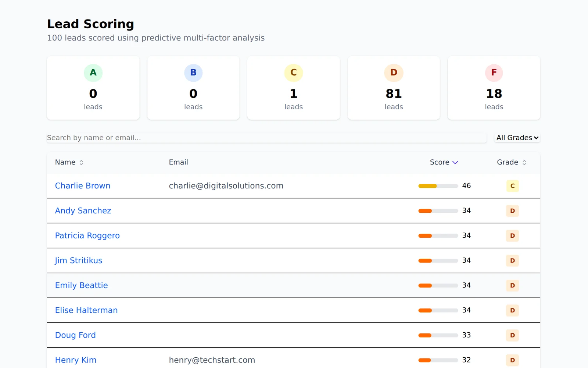Click Andy Sanchez's D grade badge

pos(512,211)
